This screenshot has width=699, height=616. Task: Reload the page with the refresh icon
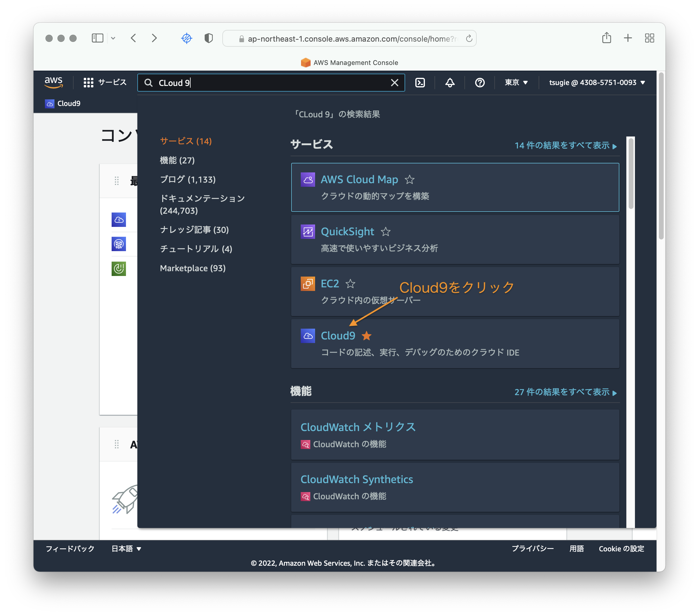pos(469,39)
